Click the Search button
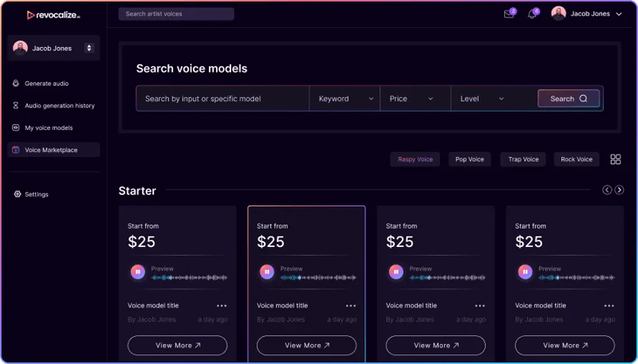 (x=569, y=99)
